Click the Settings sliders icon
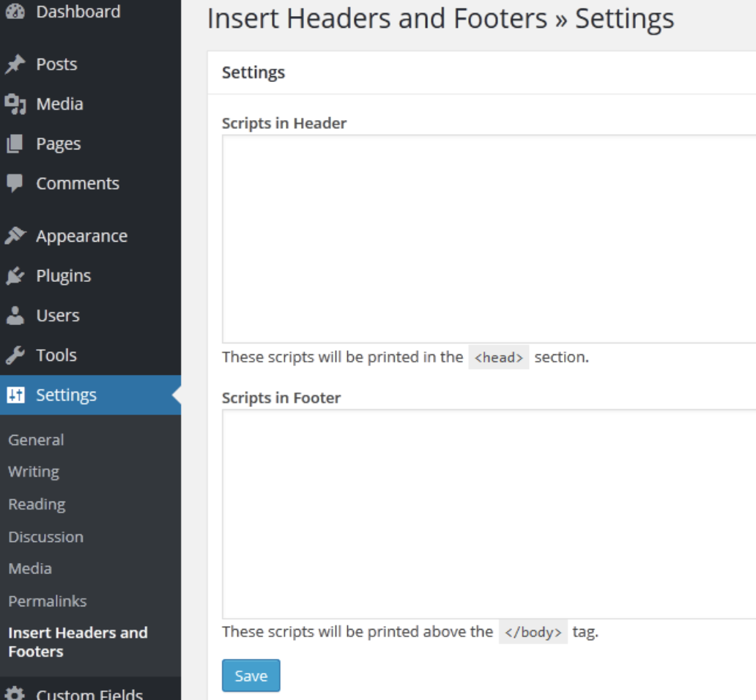The height and width of the screenshot is (700, 756). (x=15, y=395)
